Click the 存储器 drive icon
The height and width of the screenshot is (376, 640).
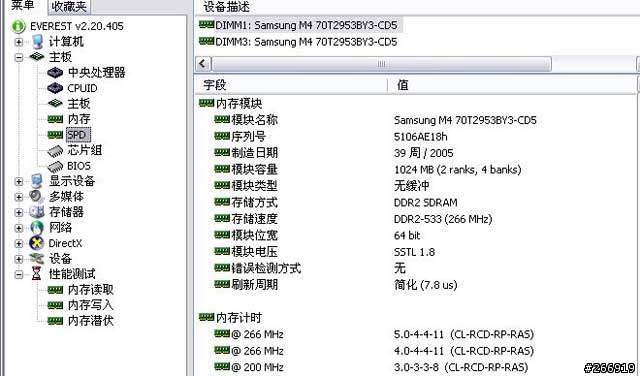click(x=37, y=212)
